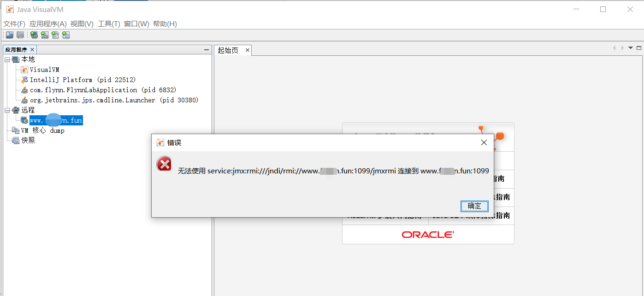Image resolution: width=644 pixels, height=296 pixels.
Task: Click the last toolbar icon with green plus
Action: tap(66, 35)
